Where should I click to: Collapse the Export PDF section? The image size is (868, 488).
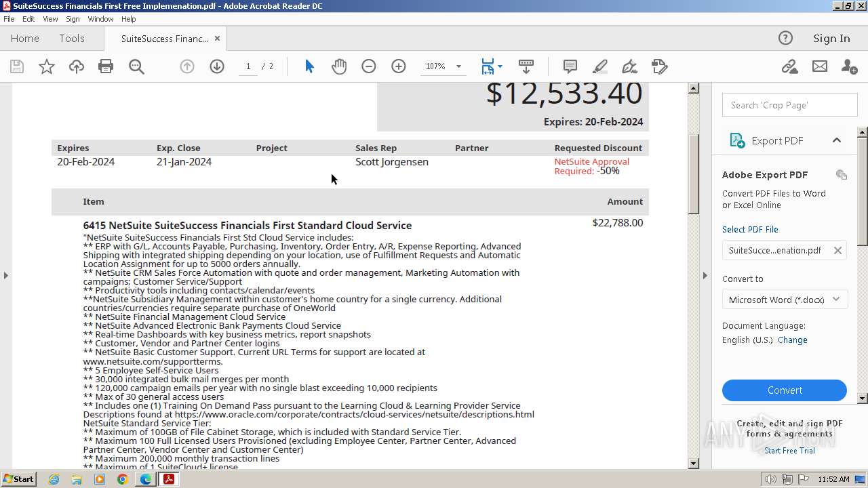point(837,140)
